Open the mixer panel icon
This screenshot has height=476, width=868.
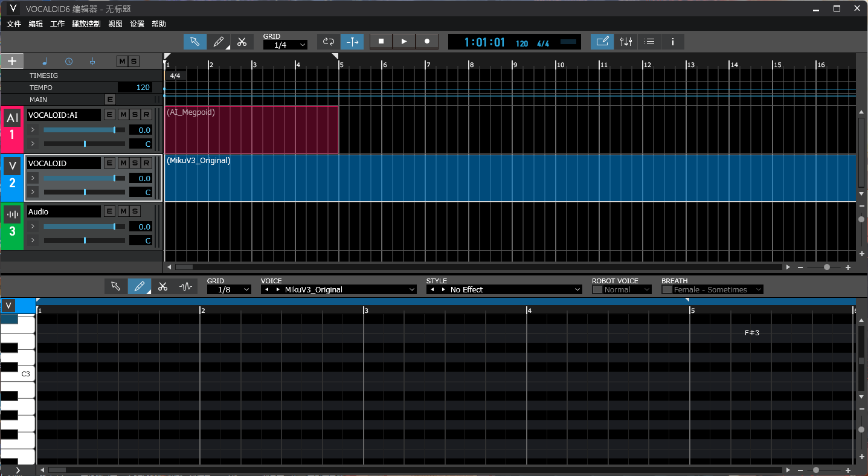tap(626, 42)
